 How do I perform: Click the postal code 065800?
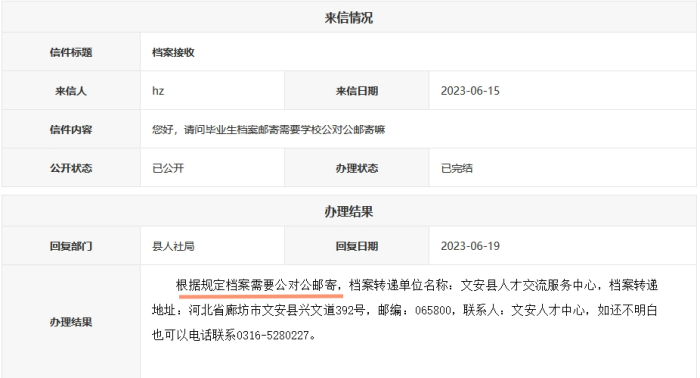433,310
